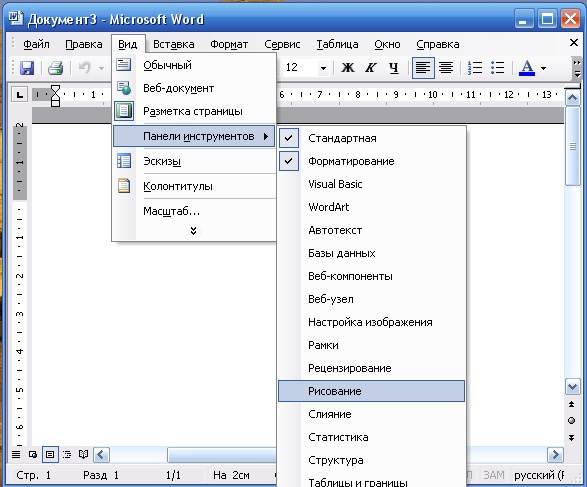Apply font color with A icon

(527, 68)
